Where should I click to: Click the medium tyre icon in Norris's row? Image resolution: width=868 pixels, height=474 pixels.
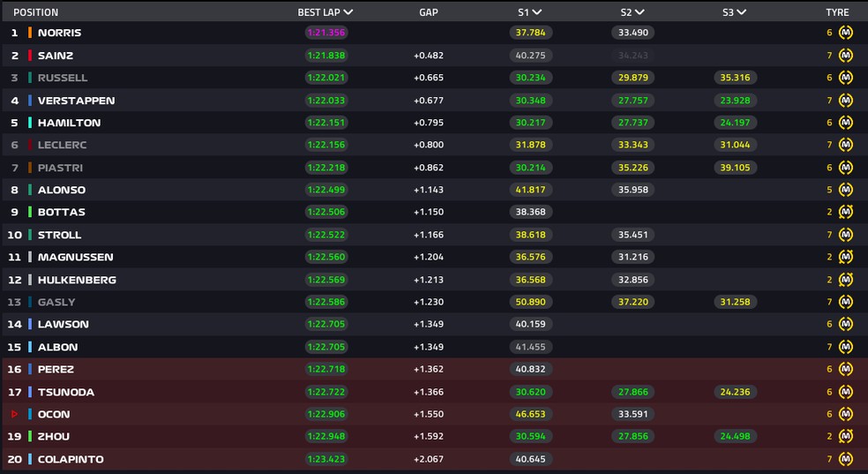pos(845,33)
